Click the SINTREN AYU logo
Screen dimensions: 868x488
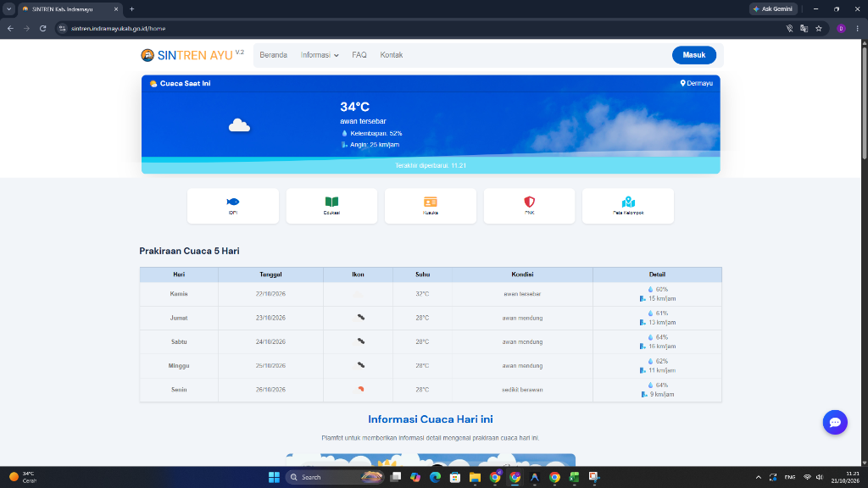(192, 55)
